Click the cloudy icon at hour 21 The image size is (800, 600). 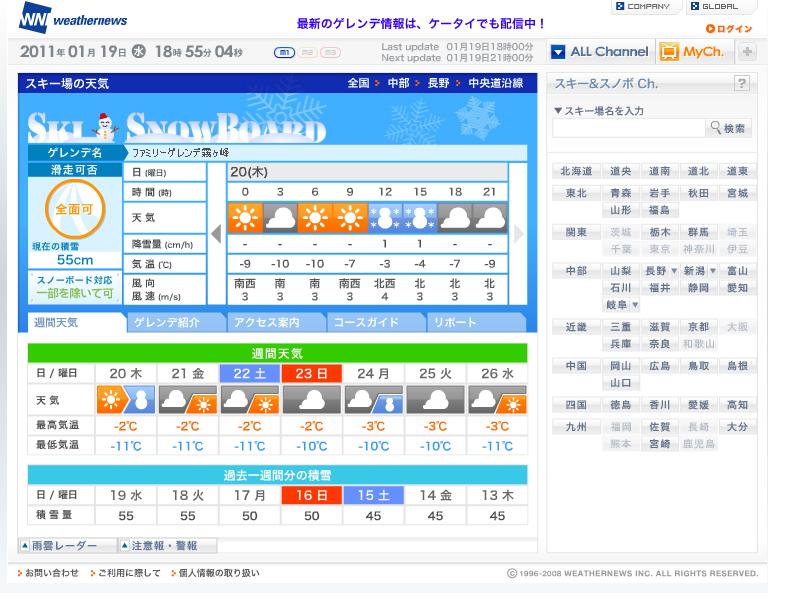click(x=490, y=218)
